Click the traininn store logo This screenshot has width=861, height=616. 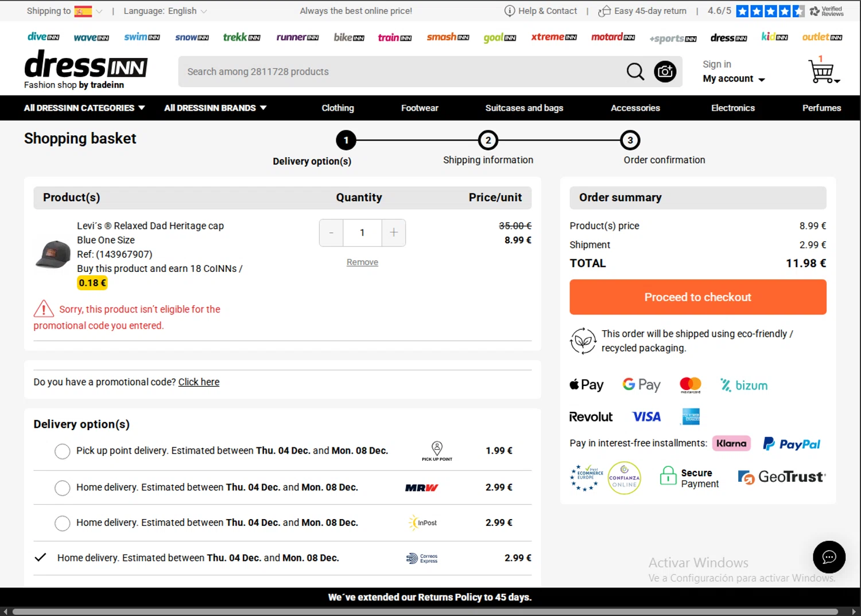tap(395, 37)
